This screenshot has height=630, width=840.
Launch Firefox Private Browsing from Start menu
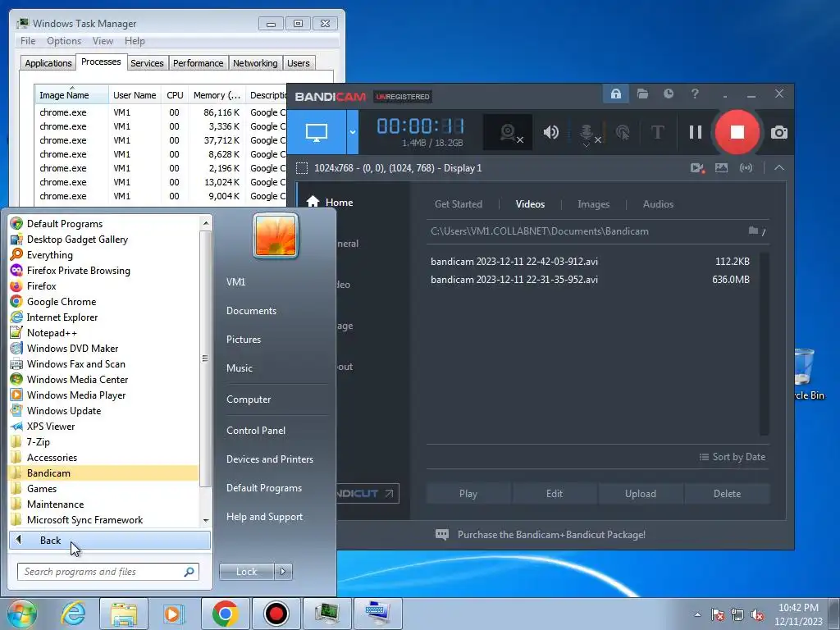(104, 271)
